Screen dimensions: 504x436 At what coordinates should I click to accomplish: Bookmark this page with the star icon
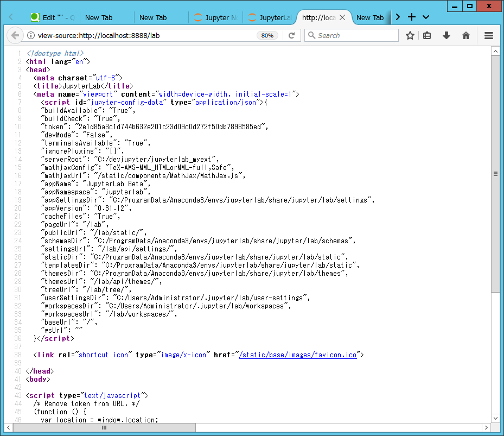click(410, 35)
